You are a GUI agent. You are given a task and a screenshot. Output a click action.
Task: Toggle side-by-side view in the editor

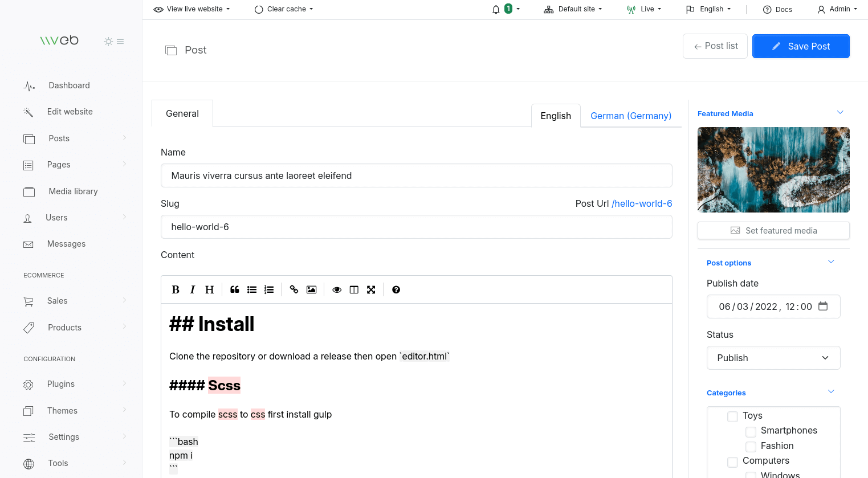click(354, 290)
